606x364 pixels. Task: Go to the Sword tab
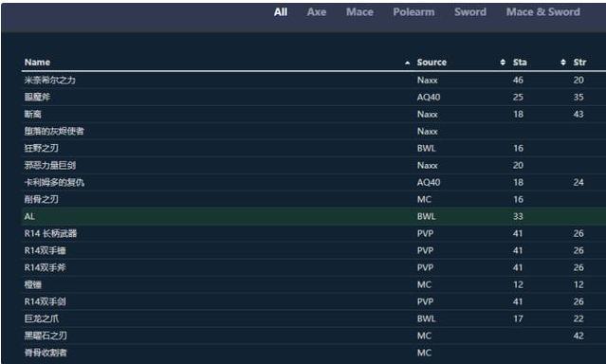(470, 12)
